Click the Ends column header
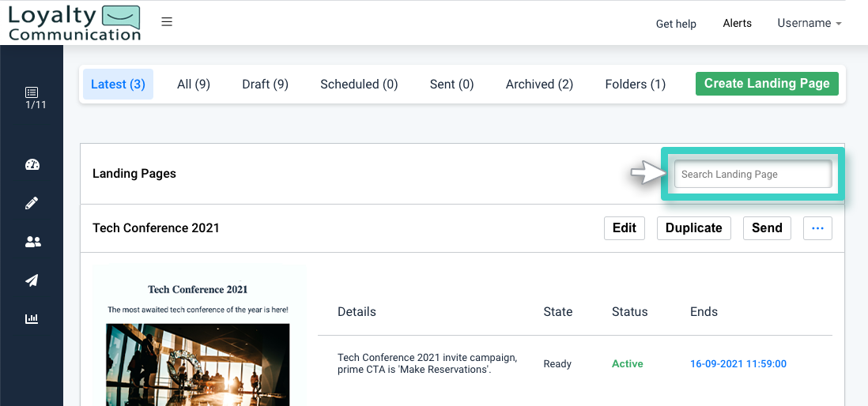The width and height of the screenshot is (868, 406). [704, 312]
